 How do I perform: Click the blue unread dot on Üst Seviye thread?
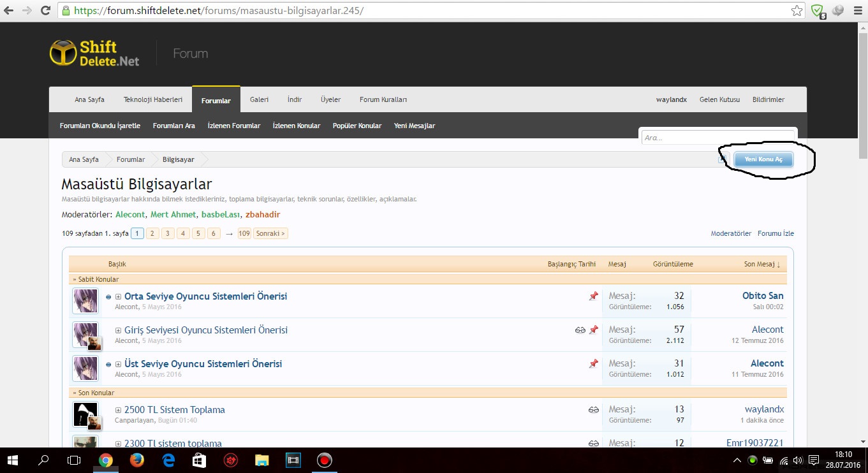coord(108,365)
